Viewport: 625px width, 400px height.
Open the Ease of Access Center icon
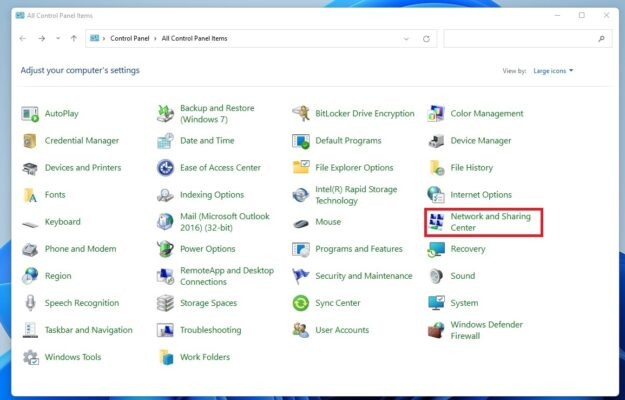[165, 168]
